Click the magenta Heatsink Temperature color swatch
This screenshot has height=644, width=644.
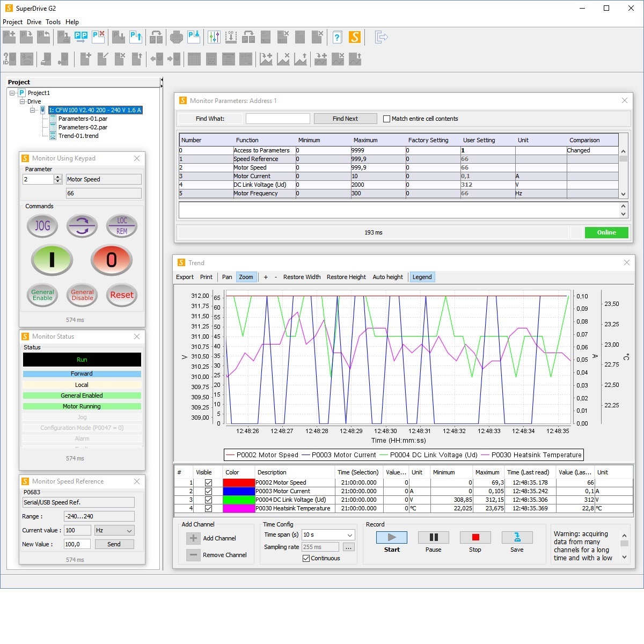point(238,508)
